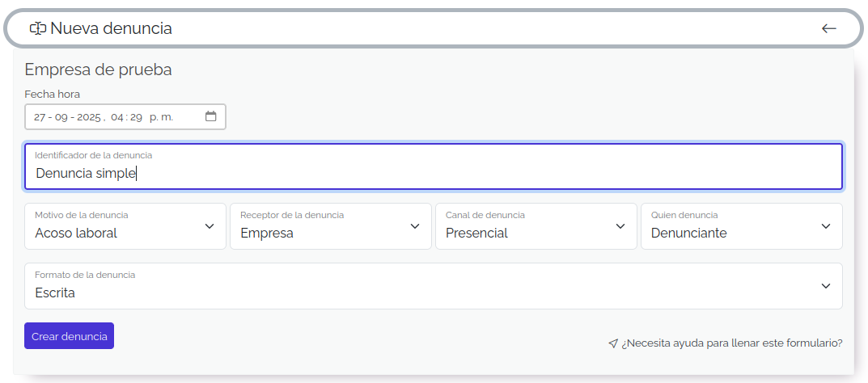Viewport: 868px width, 383px height.
Task: Open the calendar picker icon
Action: (211, 116)
